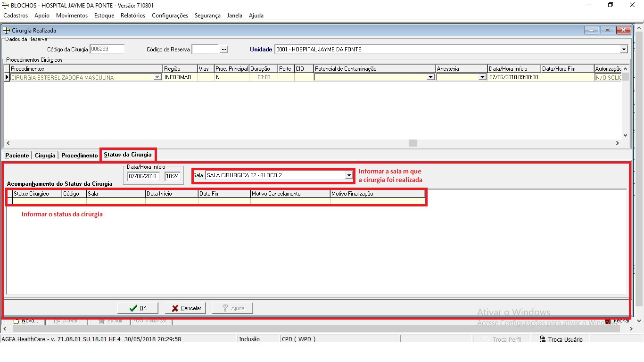Open the Apoio menu
The image size is (644, 362).
[x=42, y=16]
